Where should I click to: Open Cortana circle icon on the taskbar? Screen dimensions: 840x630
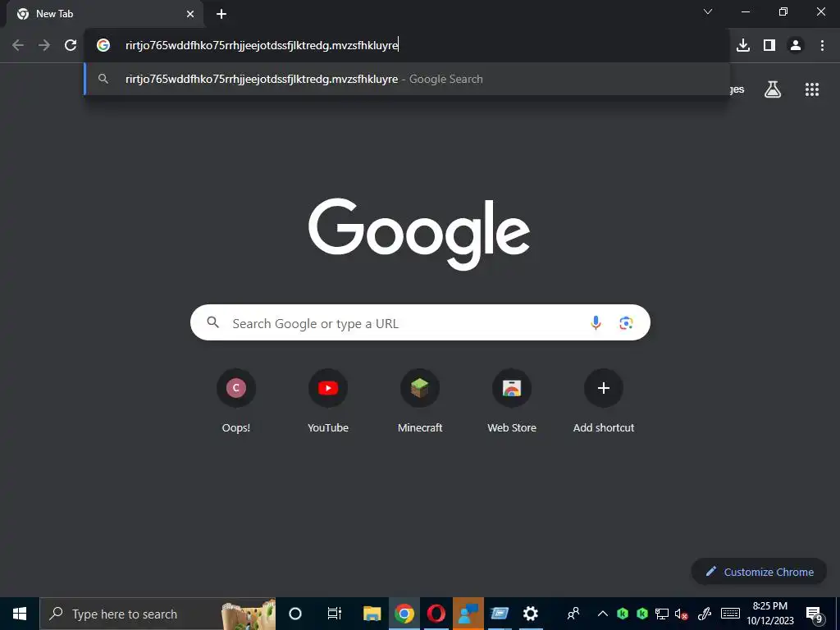(295, 614)
